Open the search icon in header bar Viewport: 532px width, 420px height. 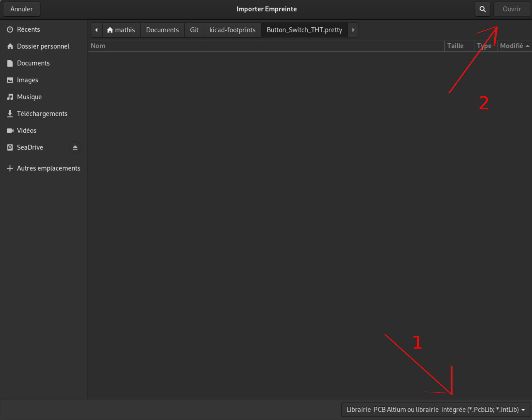point(483,9)
